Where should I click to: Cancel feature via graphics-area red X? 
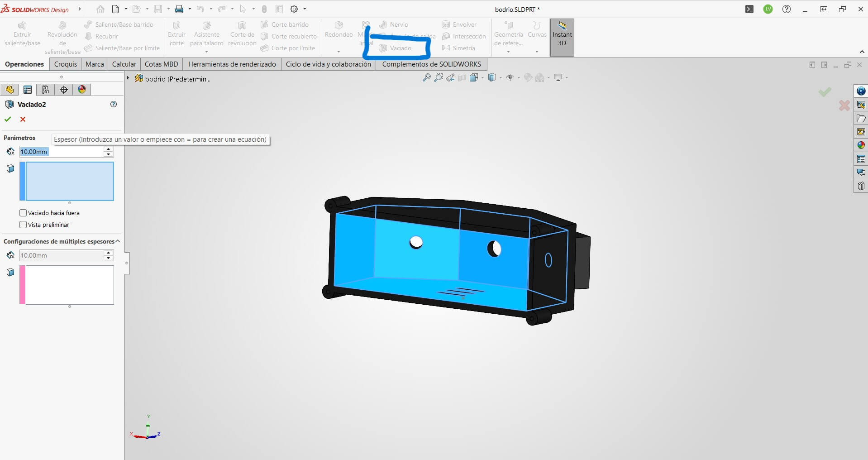844,105
